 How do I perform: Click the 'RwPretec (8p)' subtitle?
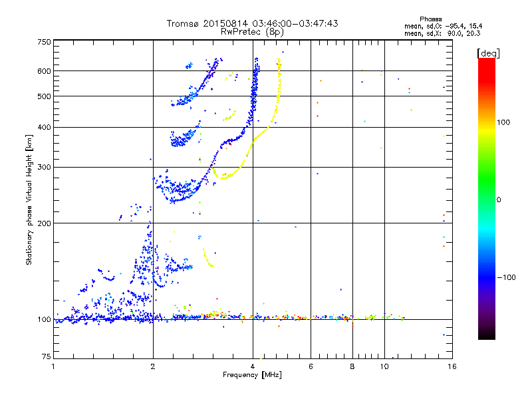point(252,32)
